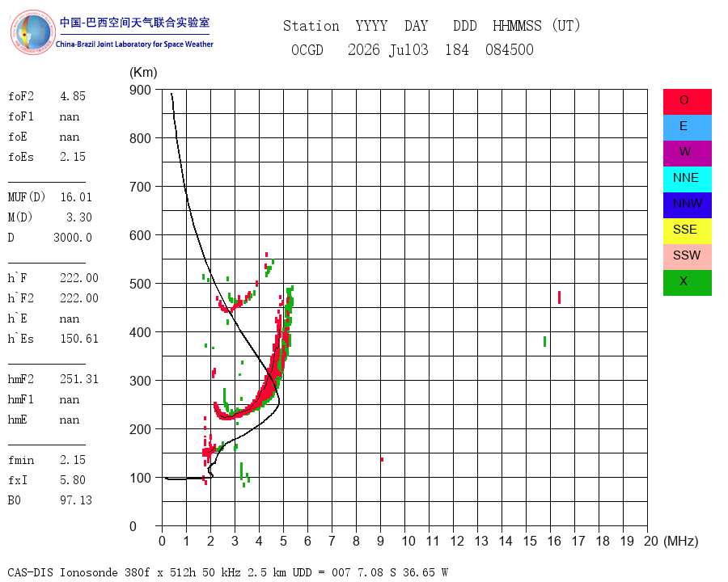This screenshot has width=728, height=582.
Task: Click the green echo mark near 15.8 MHz
Action: pos(544,342)
